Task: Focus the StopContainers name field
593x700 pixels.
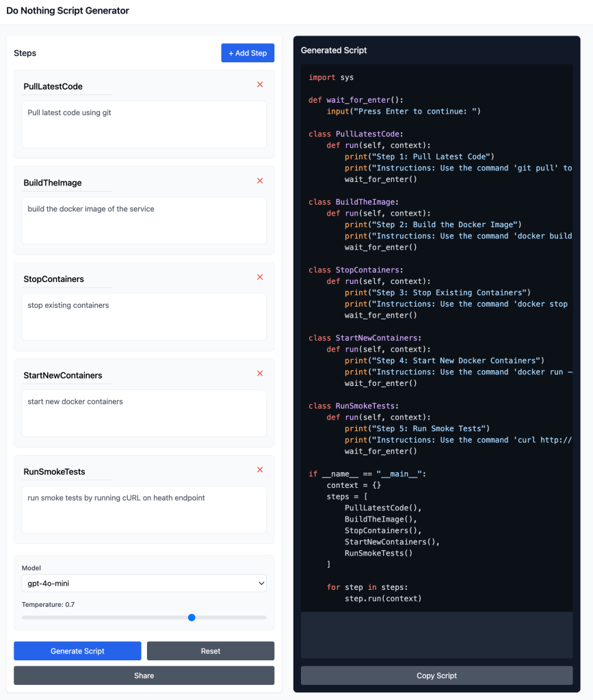Action: tap(66, 279)
